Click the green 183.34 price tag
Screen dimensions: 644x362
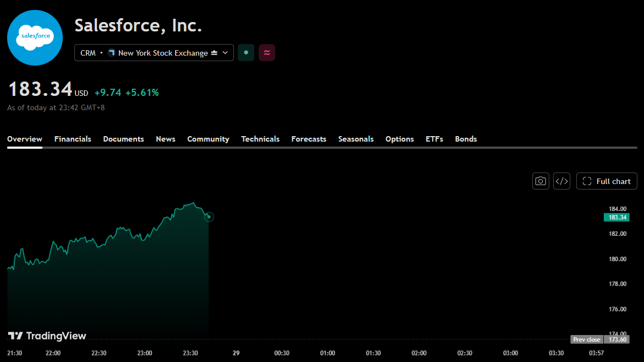pos(616,217)
